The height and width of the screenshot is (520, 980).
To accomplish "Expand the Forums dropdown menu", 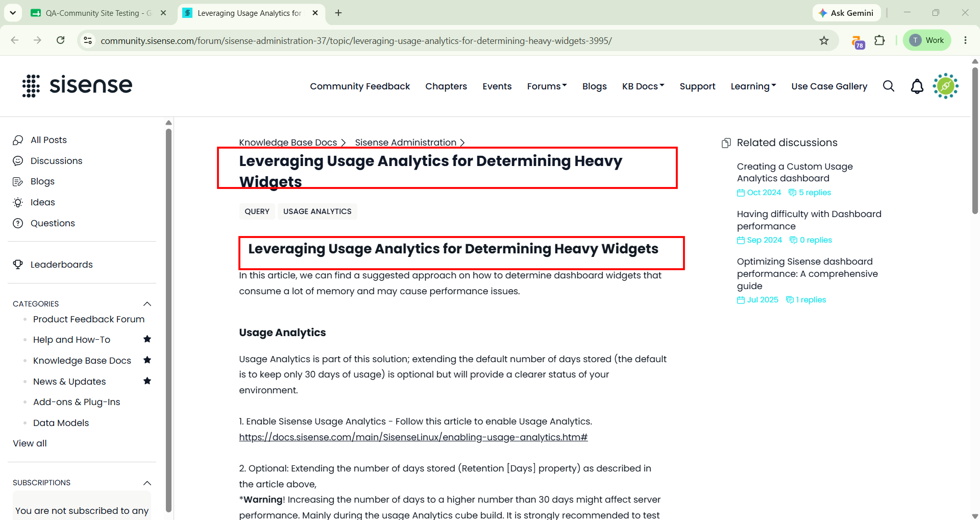I will tap(547, 86).
